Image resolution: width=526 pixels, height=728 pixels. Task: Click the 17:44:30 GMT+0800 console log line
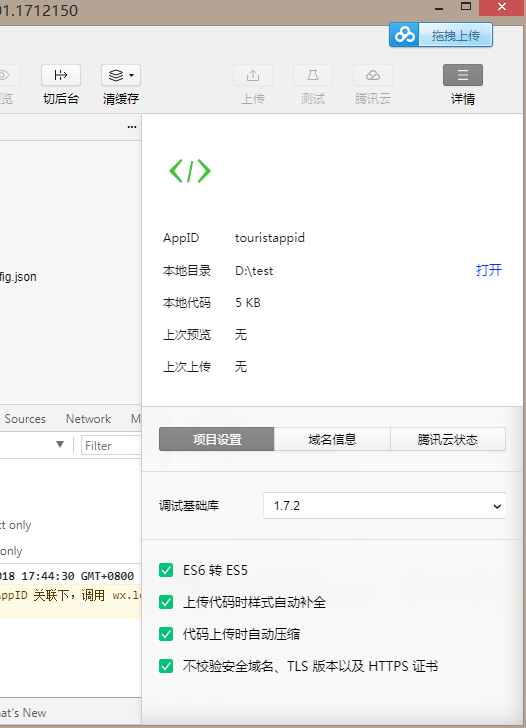[x=67, y=576]
